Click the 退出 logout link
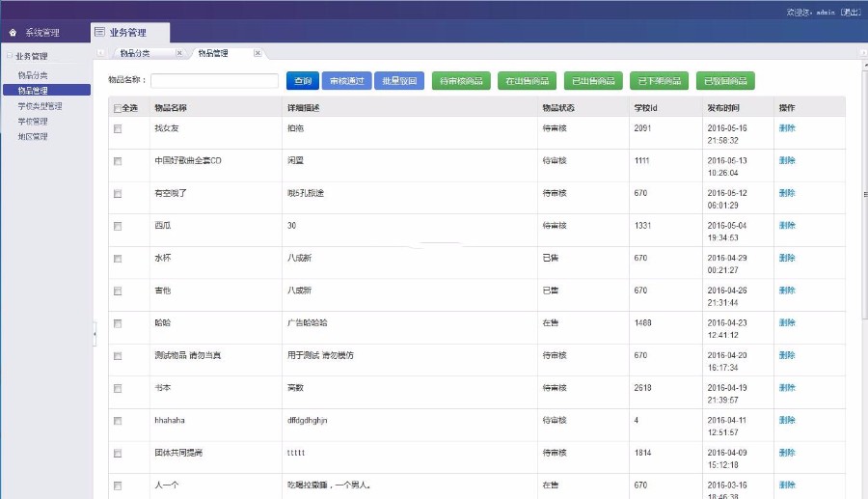 [851, 12]
